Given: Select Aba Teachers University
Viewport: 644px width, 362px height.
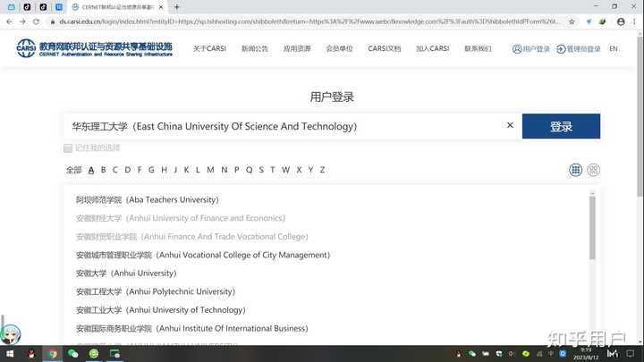Looking at the screenshot, I should tap(147, 200).
